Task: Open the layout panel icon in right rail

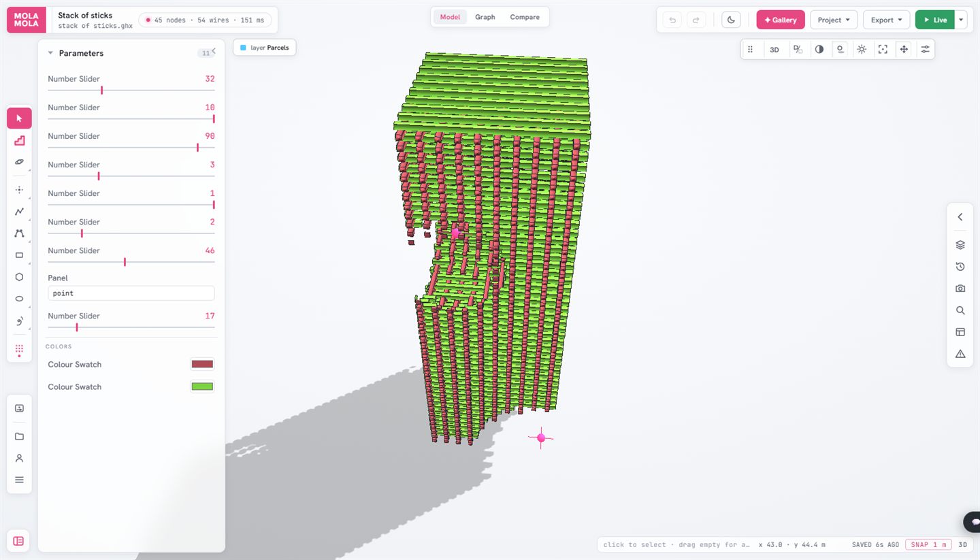Action: point(960,332)
